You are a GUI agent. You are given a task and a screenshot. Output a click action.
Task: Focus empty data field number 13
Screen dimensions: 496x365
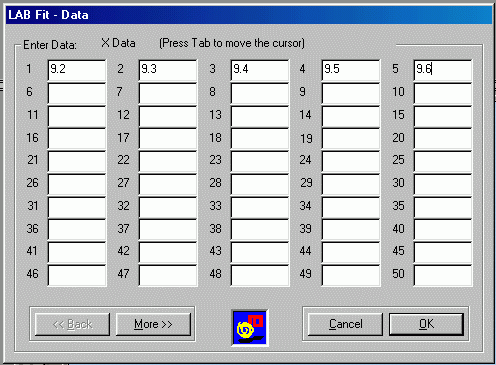tap(260, 116)
